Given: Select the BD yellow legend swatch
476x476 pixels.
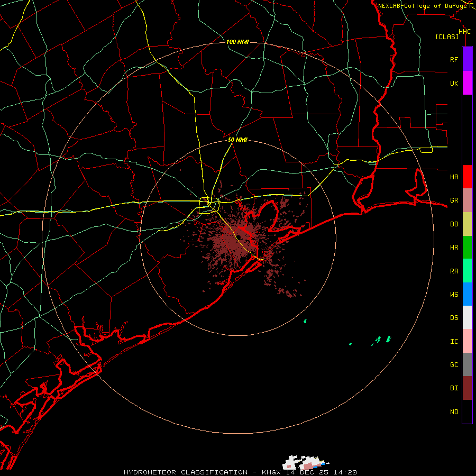Looking at the screenshot, I should [x=467, y=224].
